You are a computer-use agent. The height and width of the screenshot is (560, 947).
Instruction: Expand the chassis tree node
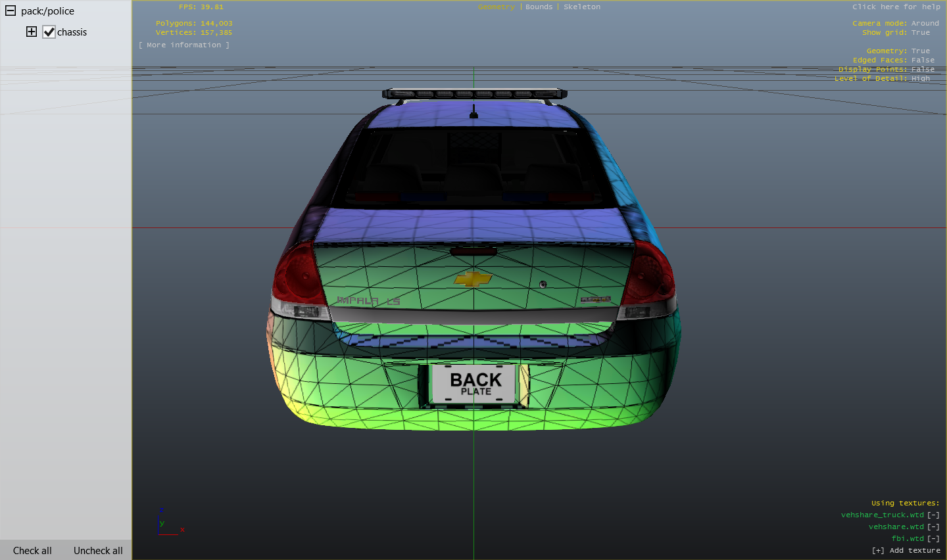click(32, 32)
